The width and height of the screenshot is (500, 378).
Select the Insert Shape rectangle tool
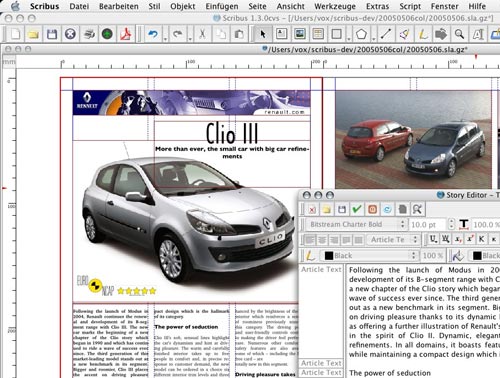(x=337, y=34)
